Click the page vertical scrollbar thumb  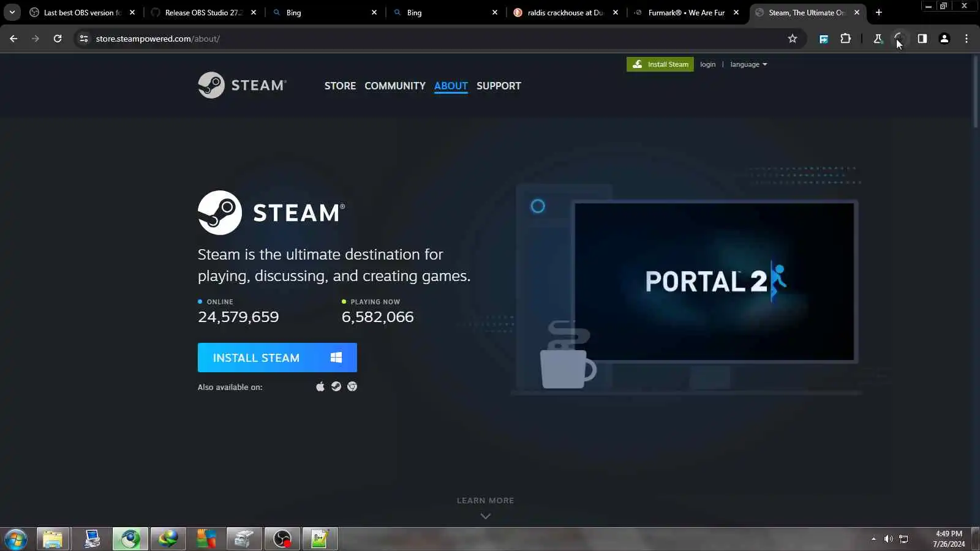[976, 92]
